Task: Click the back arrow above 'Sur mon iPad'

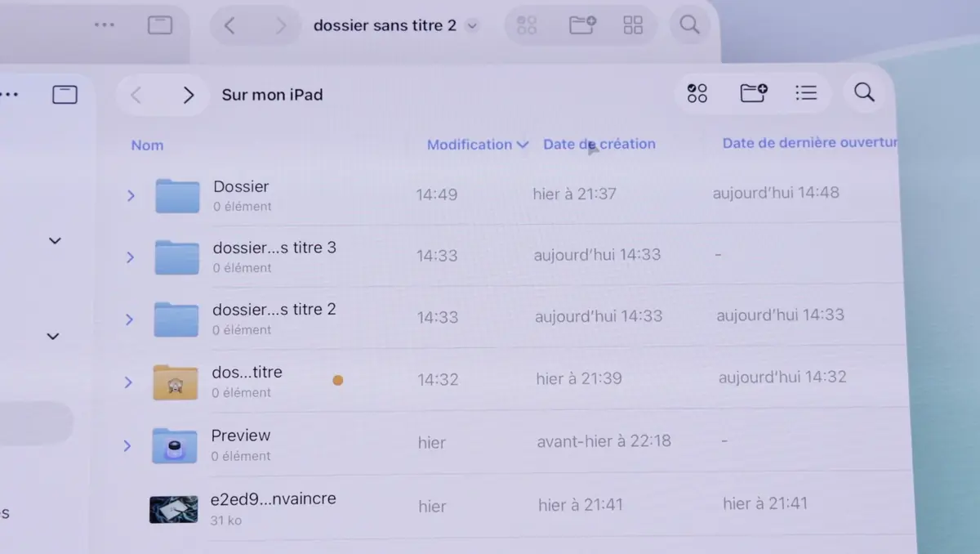Action: (136, 94)
